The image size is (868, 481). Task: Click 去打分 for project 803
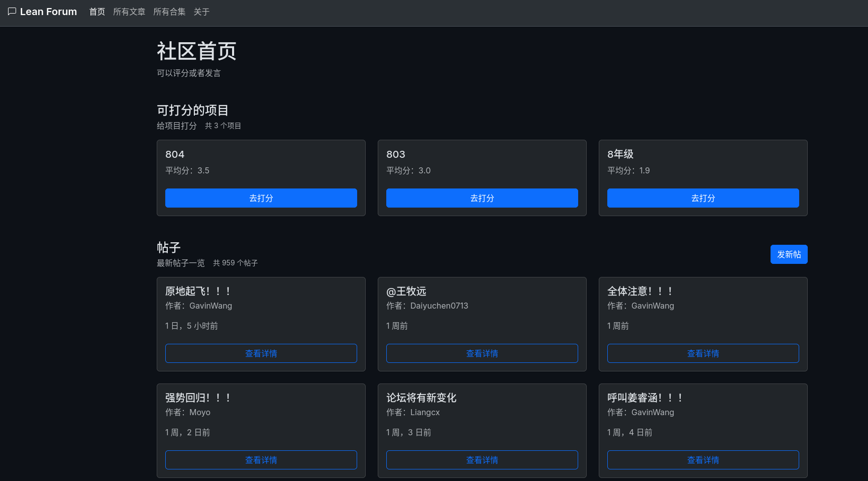pyautogui.click(x=482, y=198)
